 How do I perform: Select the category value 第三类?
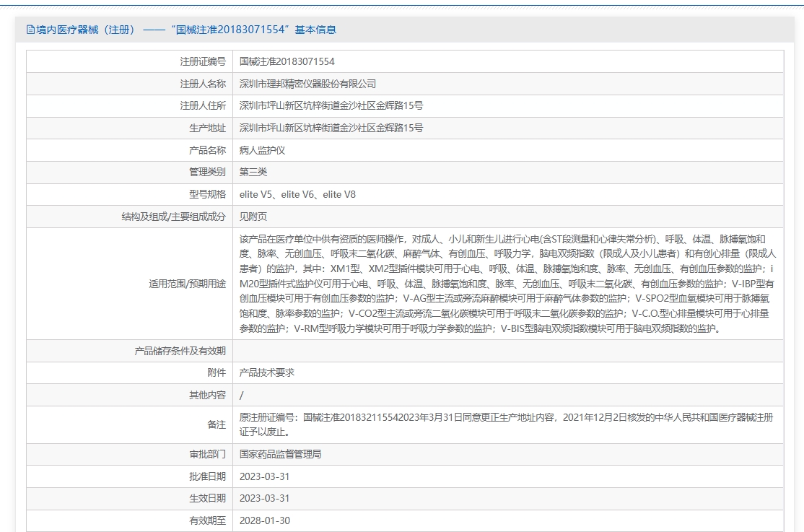pos(253,172)
